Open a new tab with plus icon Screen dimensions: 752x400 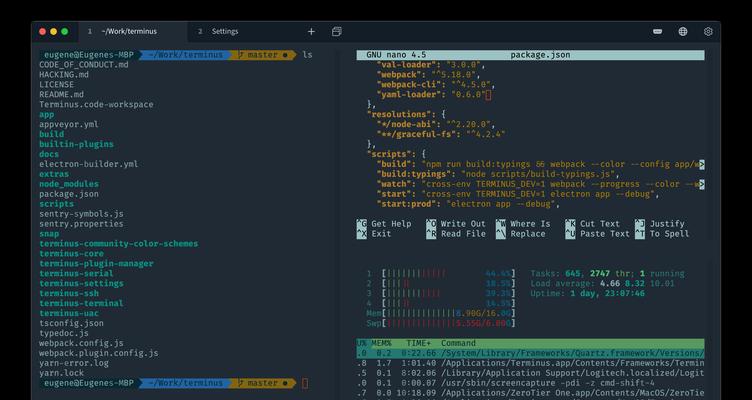311,32
